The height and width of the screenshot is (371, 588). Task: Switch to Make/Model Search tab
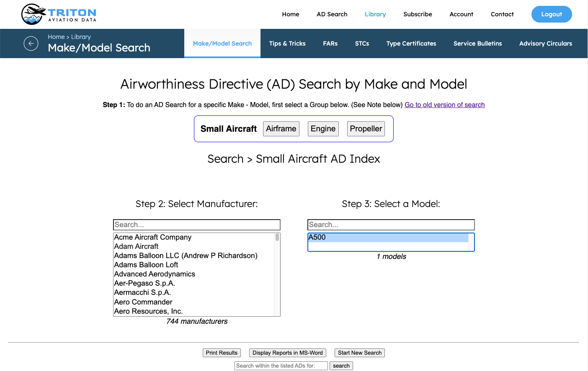tap(222, 43)
